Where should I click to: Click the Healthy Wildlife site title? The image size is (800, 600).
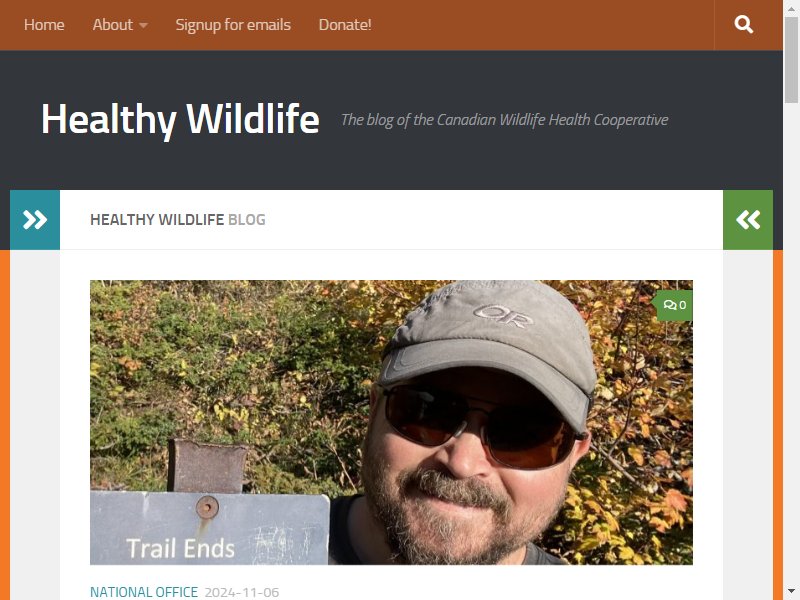[180, 119]
